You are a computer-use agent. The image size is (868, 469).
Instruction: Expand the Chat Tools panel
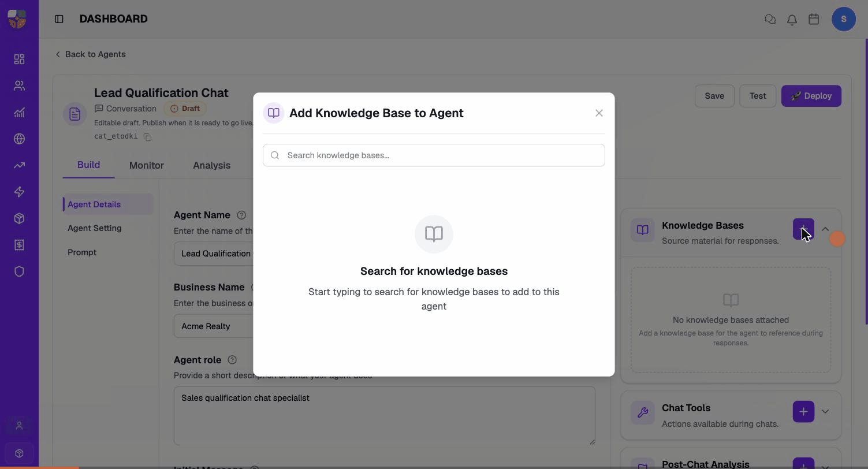pyautogui.click(x=825, y=412)
